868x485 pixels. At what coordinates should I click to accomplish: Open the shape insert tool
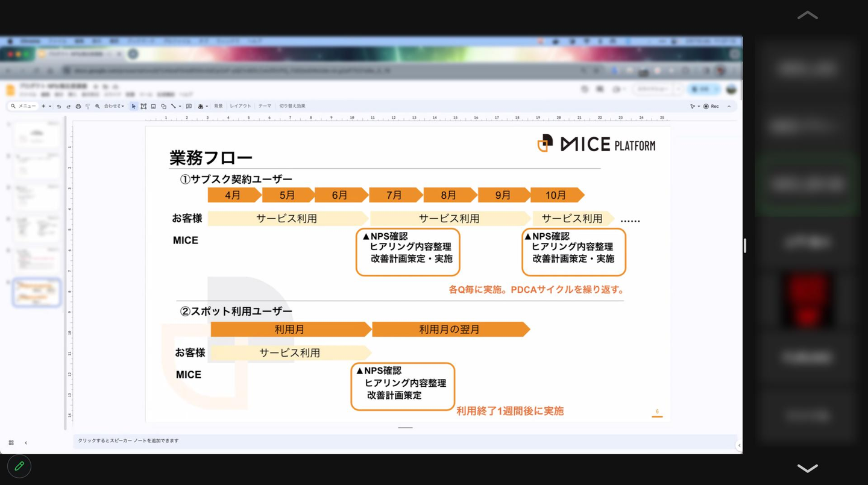click(x=163, y=106)
